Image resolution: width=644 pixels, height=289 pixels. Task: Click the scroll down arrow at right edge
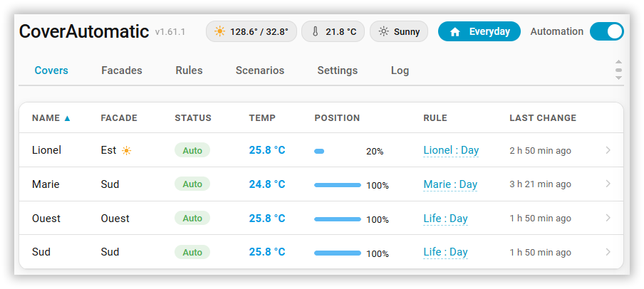click(618, 78)
